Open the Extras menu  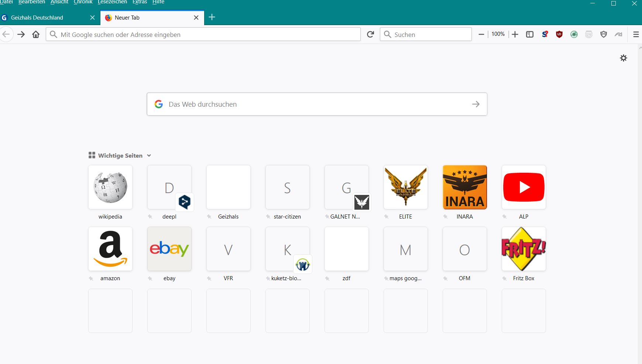pos(140,2)
